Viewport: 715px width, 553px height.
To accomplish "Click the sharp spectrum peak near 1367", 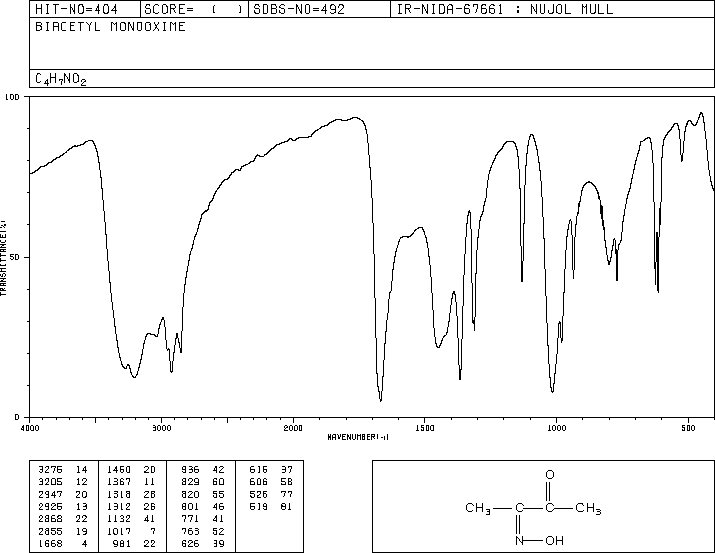I will pyautogui.click(x=460, y=377).
